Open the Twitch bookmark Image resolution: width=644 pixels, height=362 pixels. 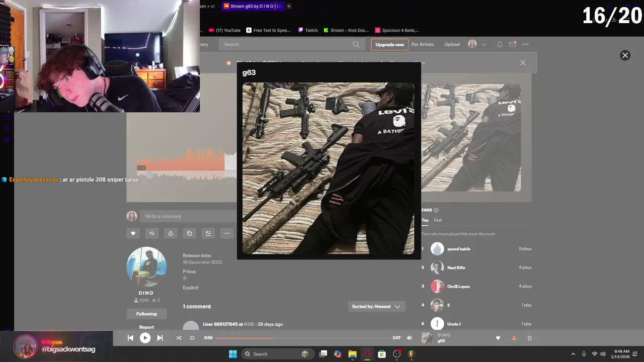tap(308, 30)
